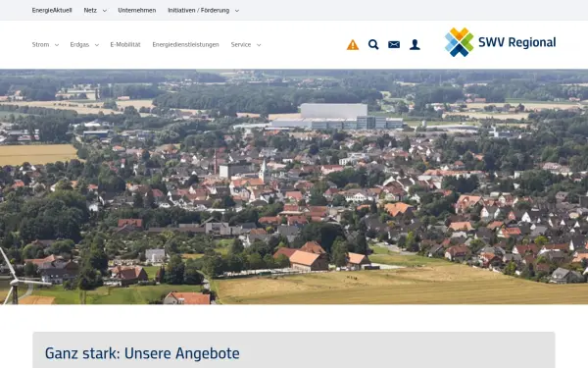Expand the Strom chevron arrow
Image resolution: width=588 pixels, height=368 pixels.
click(57, 45)
